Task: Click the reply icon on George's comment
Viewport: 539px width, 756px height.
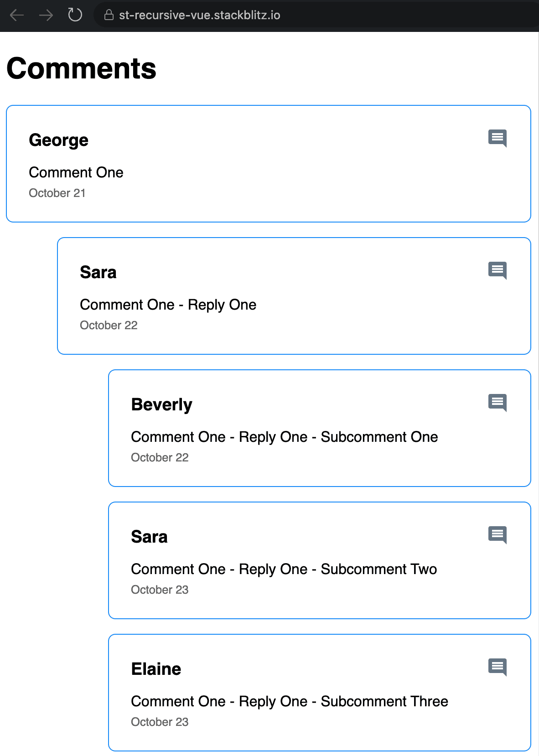Action: pos(498,138)
